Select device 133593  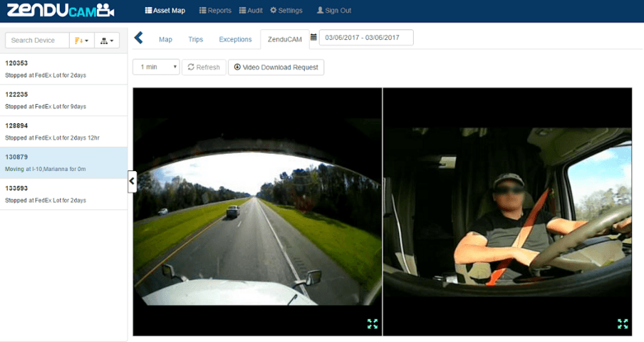[x=63, y=195]
